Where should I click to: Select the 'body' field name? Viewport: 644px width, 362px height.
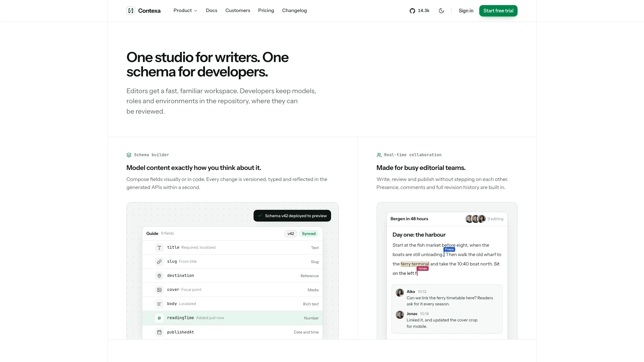(172, 304)
